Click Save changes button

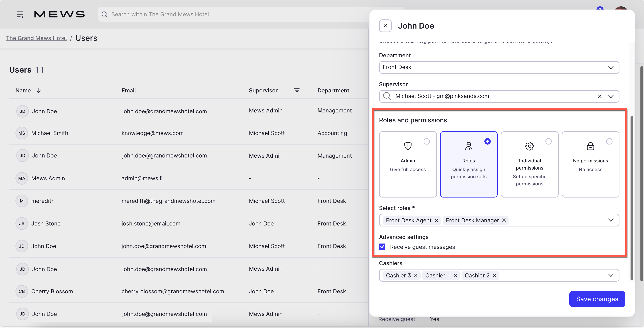pos(597,299)
